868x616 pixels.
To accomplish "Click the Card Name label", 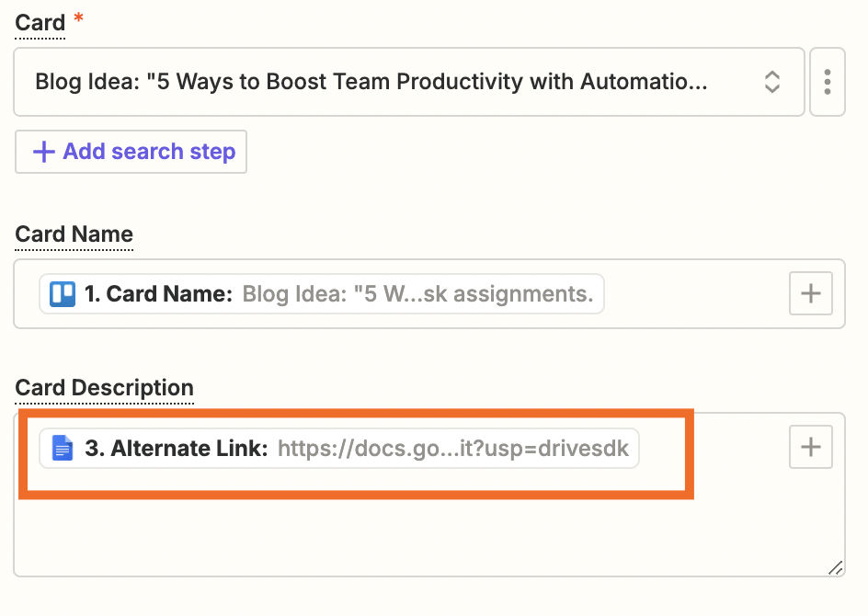I will point(74,234).
